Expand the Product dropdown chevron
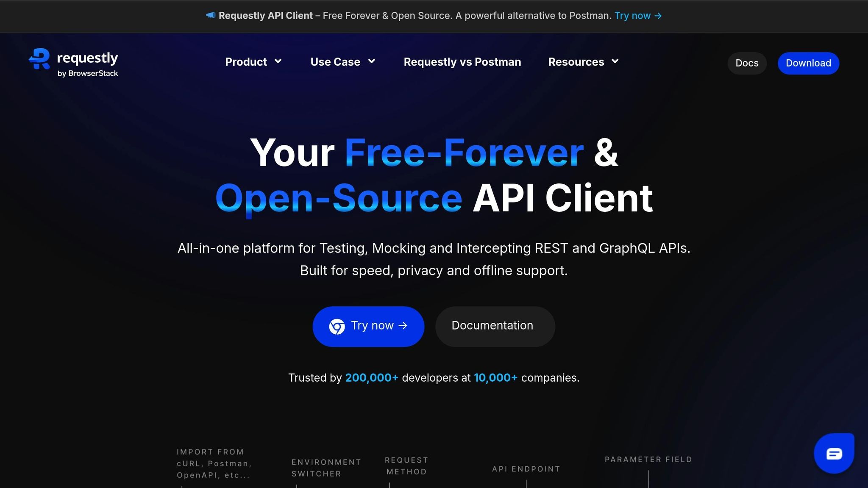 tap(278, 61)
